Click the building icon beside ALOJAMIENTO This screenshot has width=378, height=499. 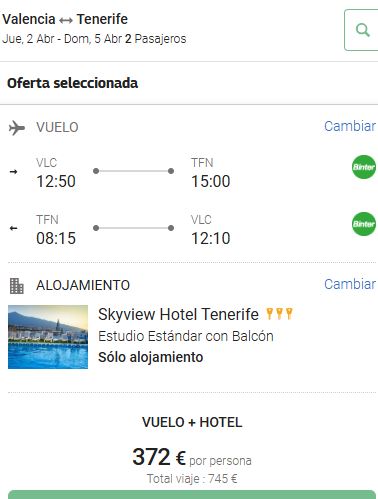click(x=16, y=286)
